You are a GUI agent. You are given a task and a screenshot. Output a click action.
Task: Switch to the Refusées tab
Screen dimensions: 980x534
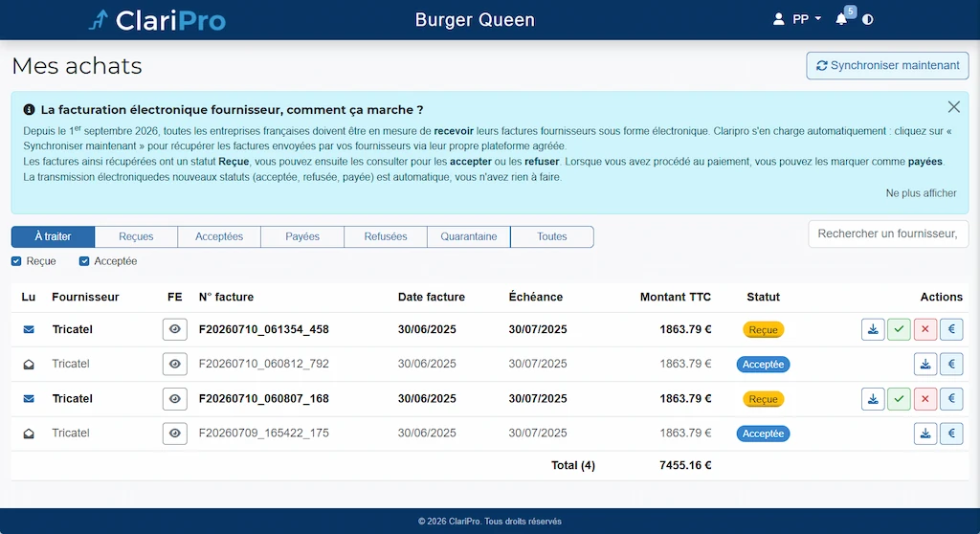[x=386, y=237]
